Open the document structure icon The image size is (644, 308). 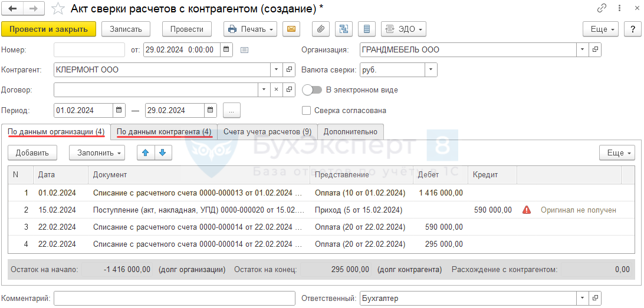(x=344, y=29)
